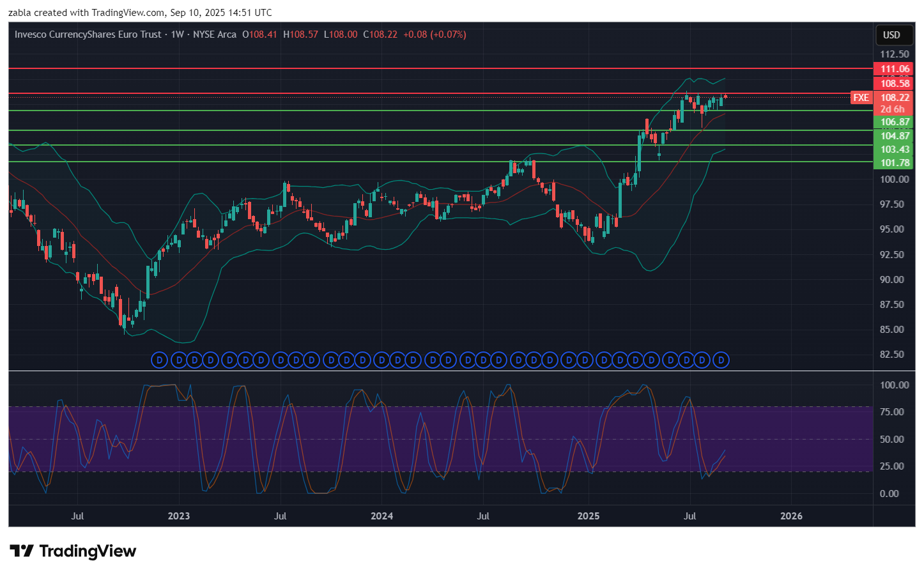Click the 2023 label on time axis

click(x=179, y=516)
